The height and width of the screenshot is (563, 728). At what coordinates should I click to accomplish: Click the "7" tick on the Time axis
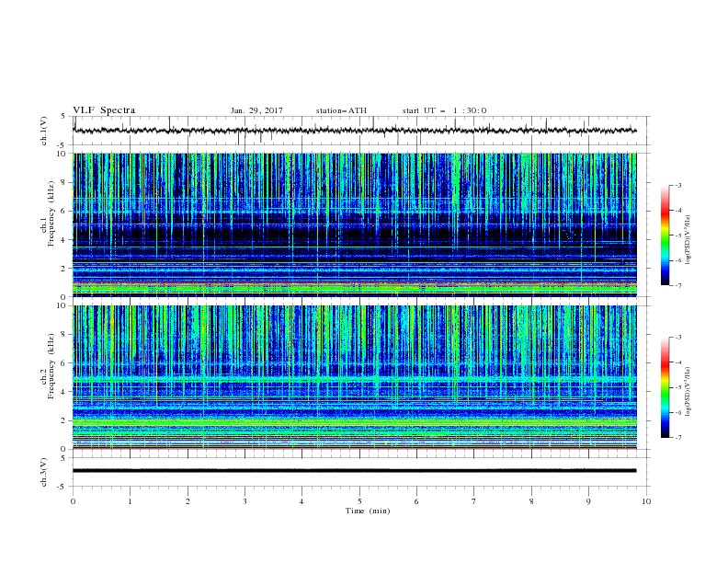(x=473, y=501)
